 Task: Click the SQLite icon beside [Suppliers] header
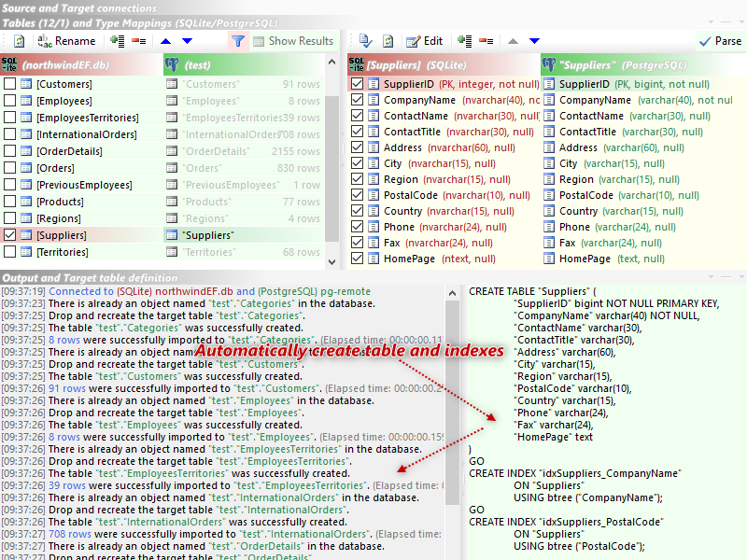pyautogui.click(x=357, y=64)
